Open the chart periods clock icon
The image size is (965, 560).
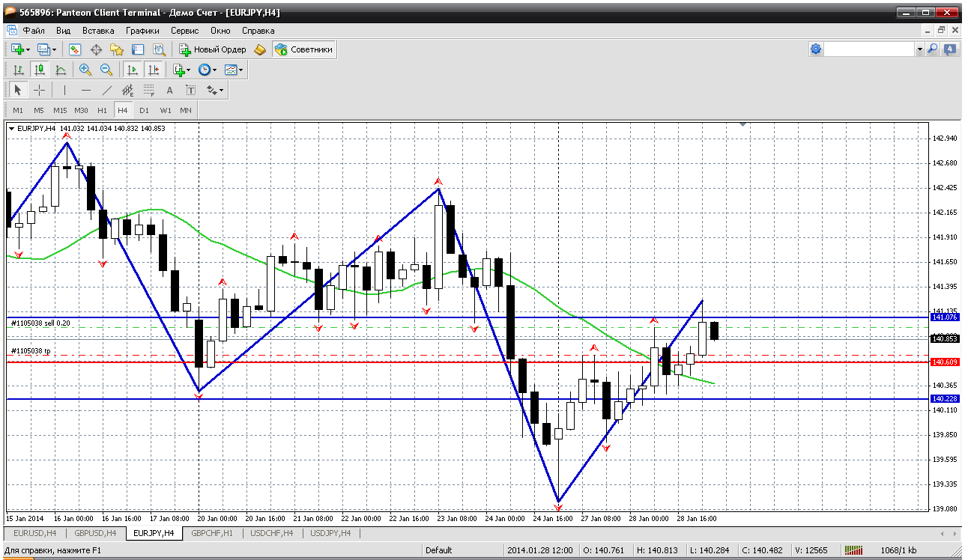(x=204, y=70)
